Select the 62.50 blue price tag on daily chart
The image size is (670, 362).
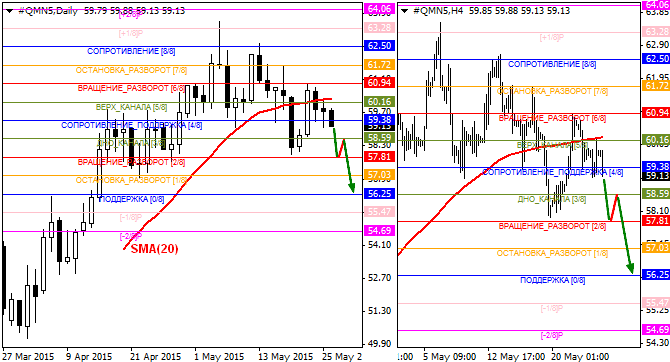coord(379,46)
